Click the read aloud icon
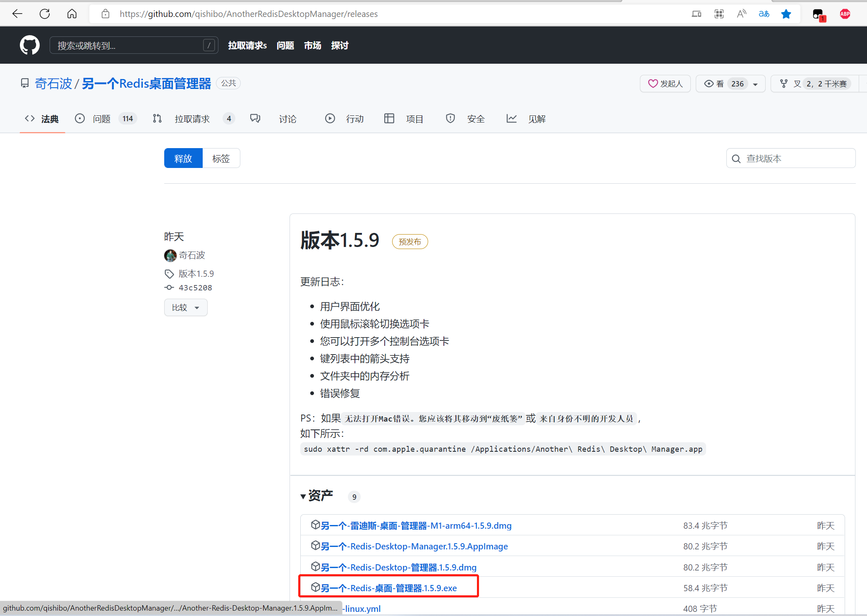 coord(741,14)
